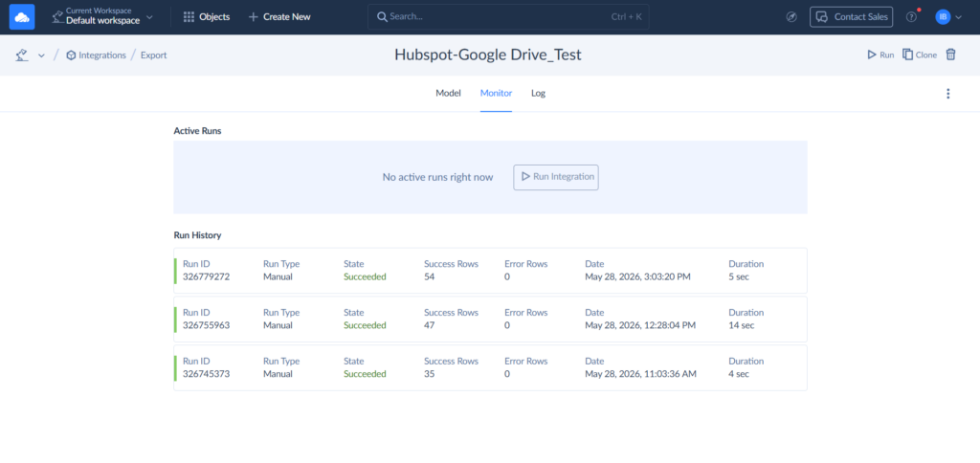Click success rows value 54
This screenshot has width=980, height=463.
click(x=430, y=276)
